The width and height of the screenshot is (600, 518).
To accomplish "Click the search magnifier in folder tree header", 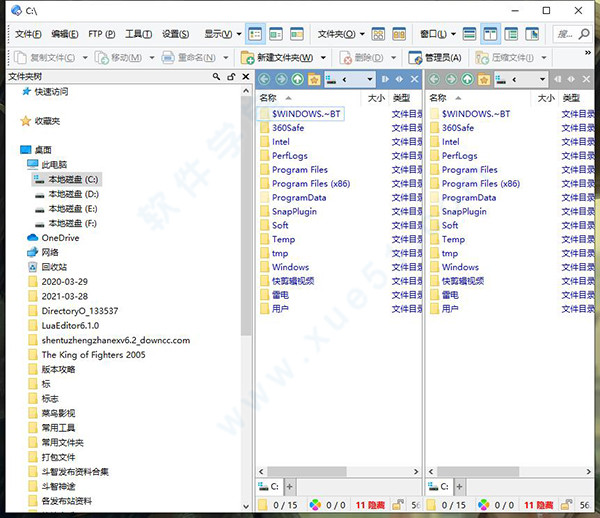I will click(216, 76).
